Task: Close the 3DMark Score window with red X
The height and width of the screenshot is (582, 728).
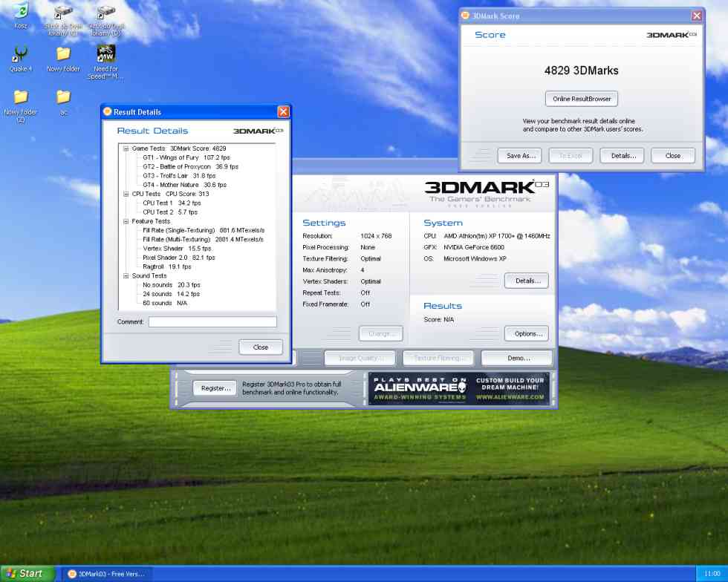Action: pos(697,16)
